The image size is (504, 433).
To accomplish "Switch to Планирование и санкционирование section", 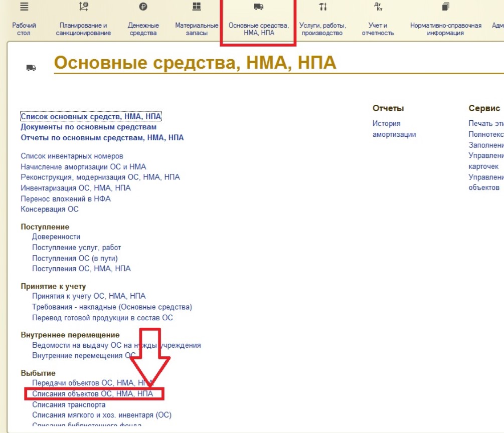I will pyautogui.click(x=83, y=29).
